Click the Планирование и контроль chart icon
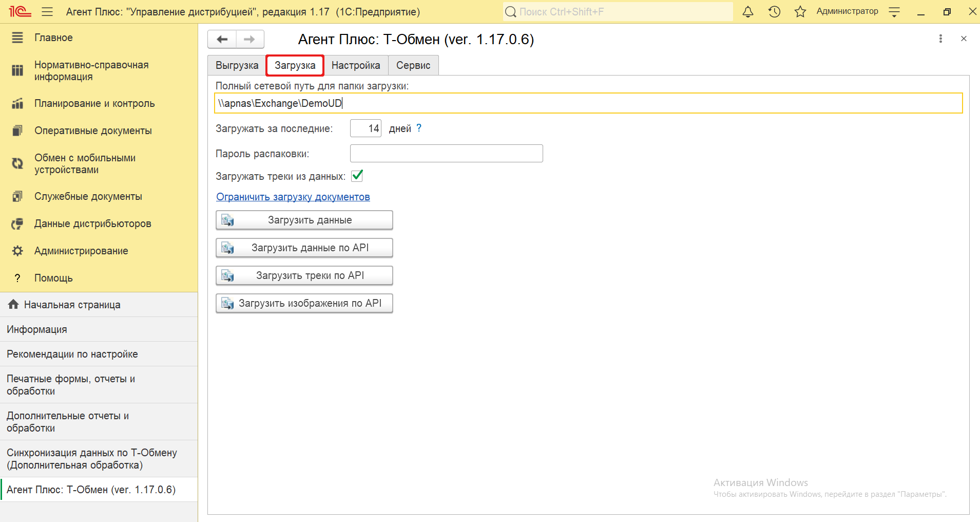 click(17, 103)
